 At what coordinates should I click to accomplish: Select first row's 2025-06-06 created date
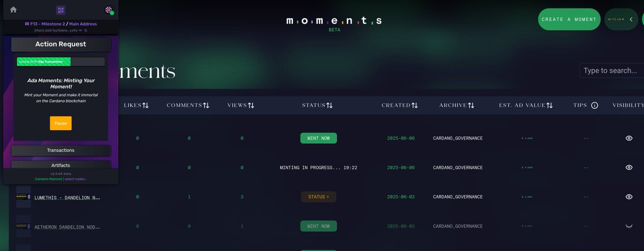pyautogui.click(x=400, y=138)
